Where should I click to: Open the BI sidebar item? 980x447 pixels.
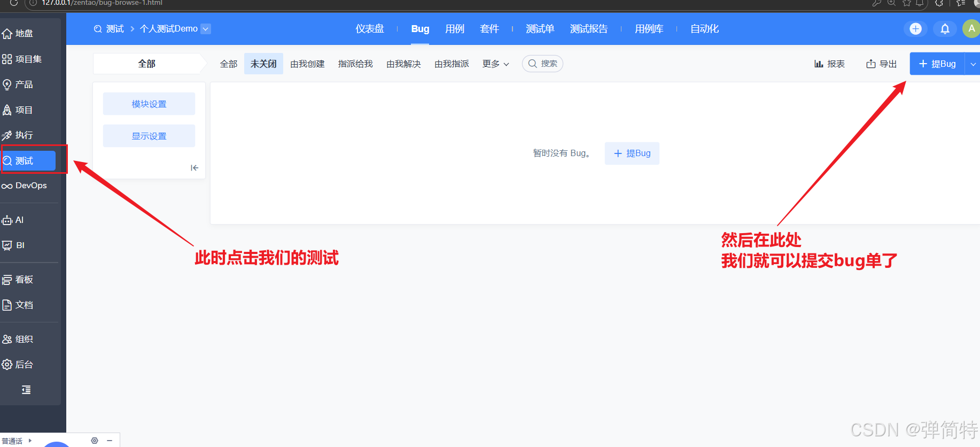14,245
